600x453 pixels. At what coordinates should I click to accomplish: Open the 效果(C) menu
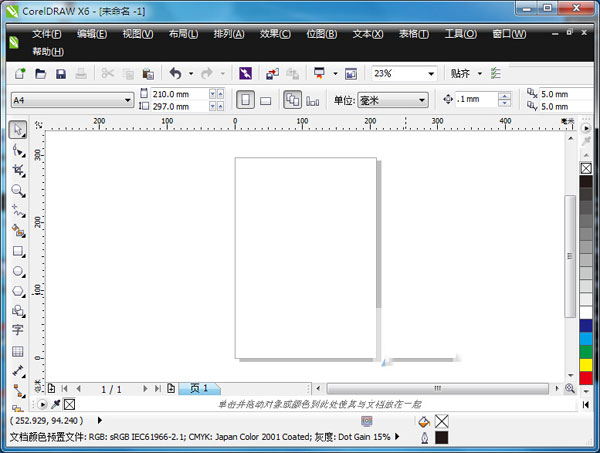pyautogui.click(x=275, y=34)
